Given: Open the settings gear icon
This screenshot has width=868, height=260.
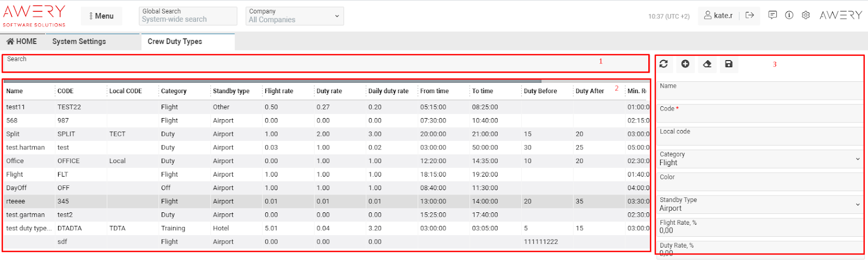Looking at the screenshot, I should click(x=806, y=15).
